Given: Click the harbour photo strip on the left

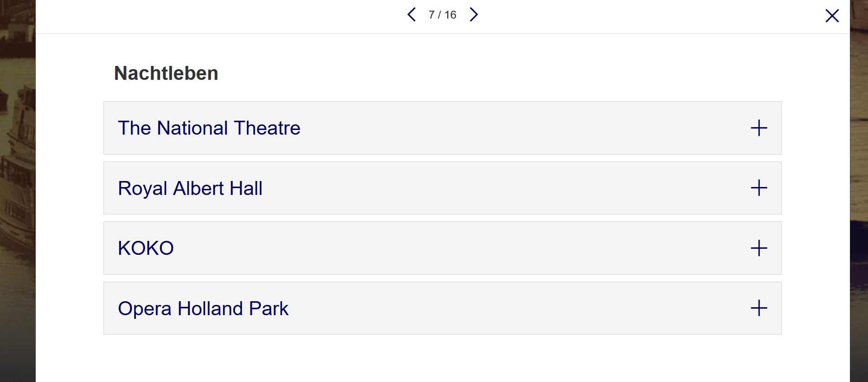Looking at the screenshot, I should (18, 186).
